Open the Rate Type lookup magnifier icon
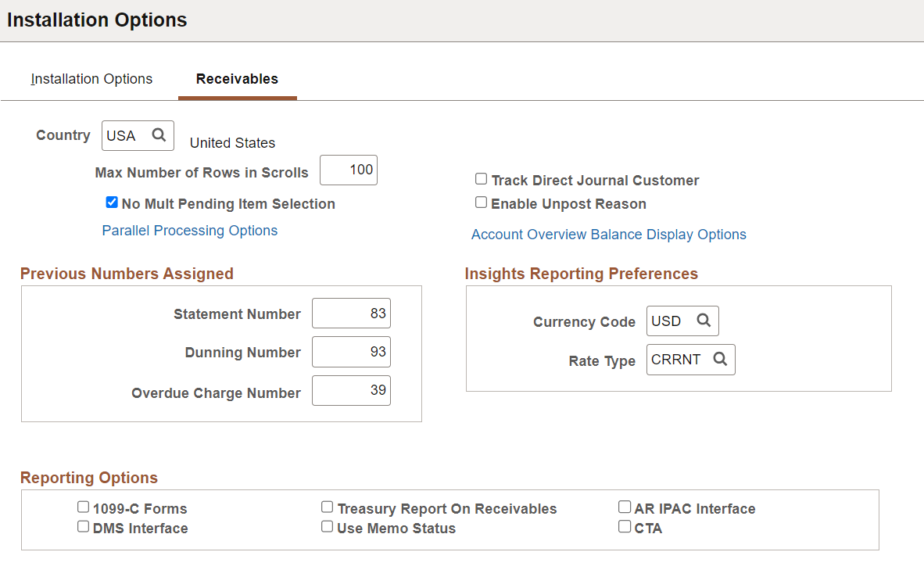The width and height of the screenshot is (924, 577). (x=719, y=359)
